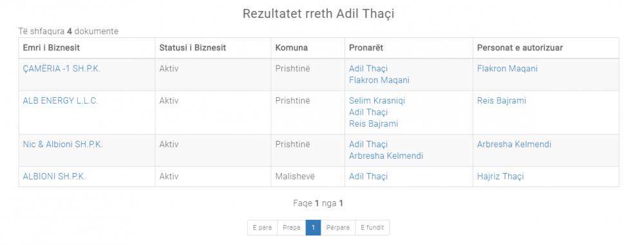This screenshot has width=644, height=245.
Task: Click Flakron Maqani under authorized persons
Action: click(507, 69)
